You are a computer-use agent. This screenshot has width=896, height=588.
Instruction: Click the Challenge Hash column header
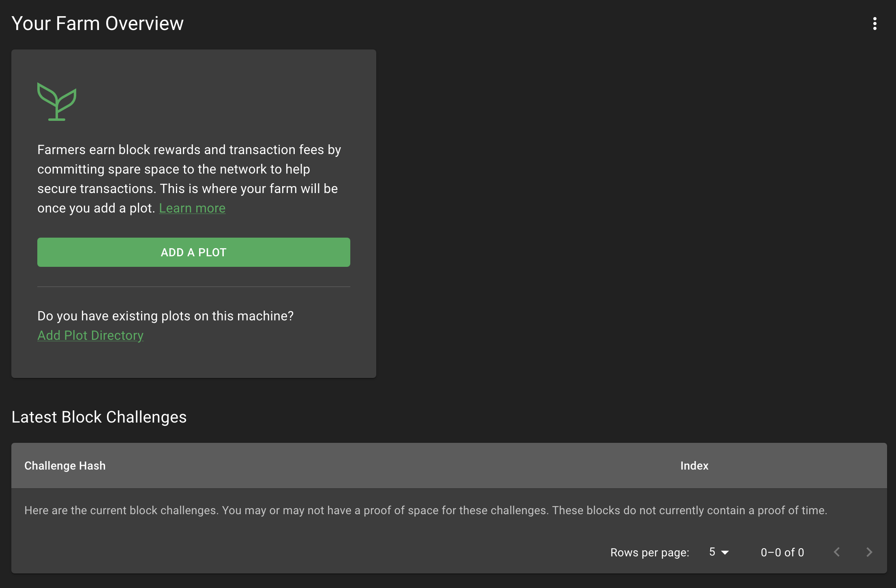[65, 466]
